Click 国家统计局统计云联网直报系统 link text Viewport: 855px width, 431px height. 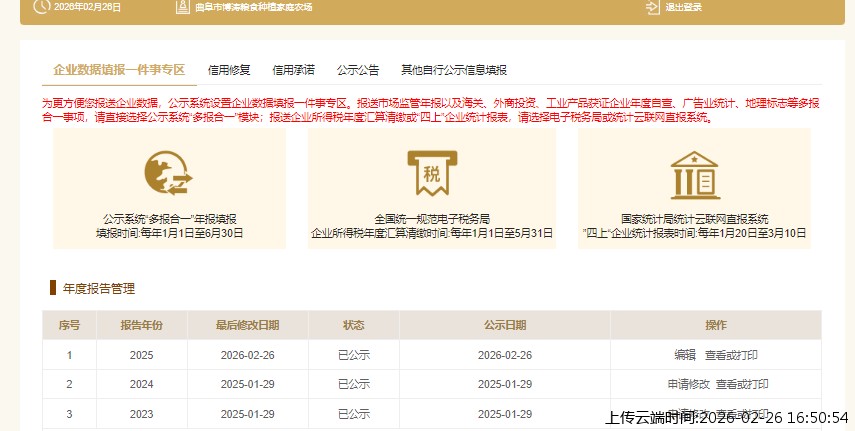tap(695, 219)
